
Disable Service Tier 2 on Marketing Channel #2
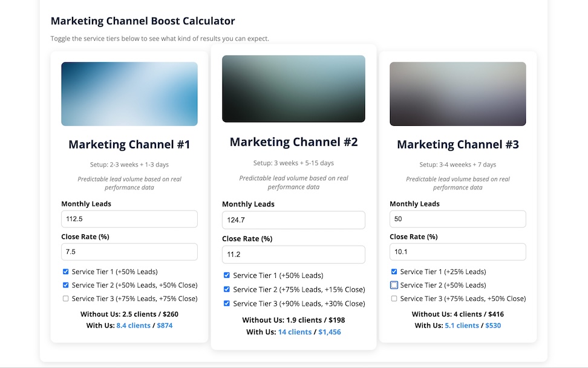pyautogui.click(x=227, y=289)
